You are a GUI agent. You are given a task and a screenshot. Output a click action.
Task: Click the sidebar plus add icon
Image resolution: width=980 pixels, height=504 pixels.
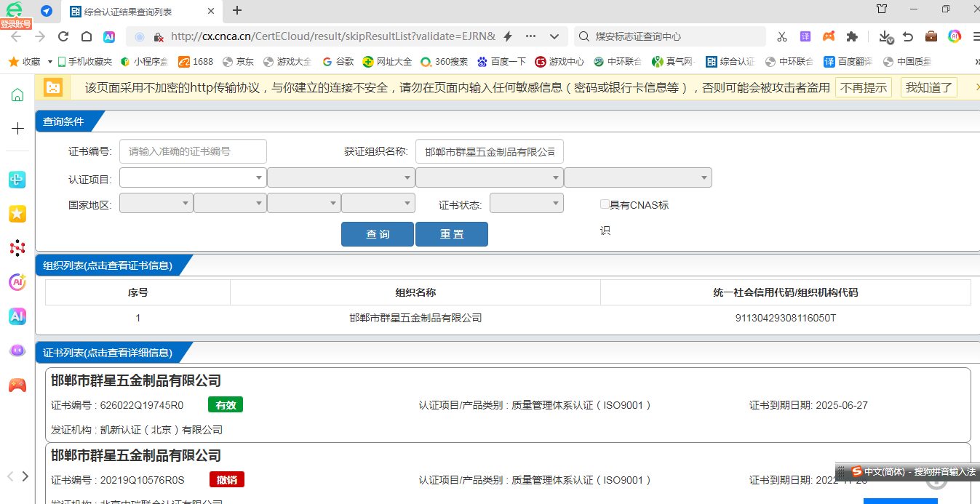pyautogui.click(x=17, y=129)
